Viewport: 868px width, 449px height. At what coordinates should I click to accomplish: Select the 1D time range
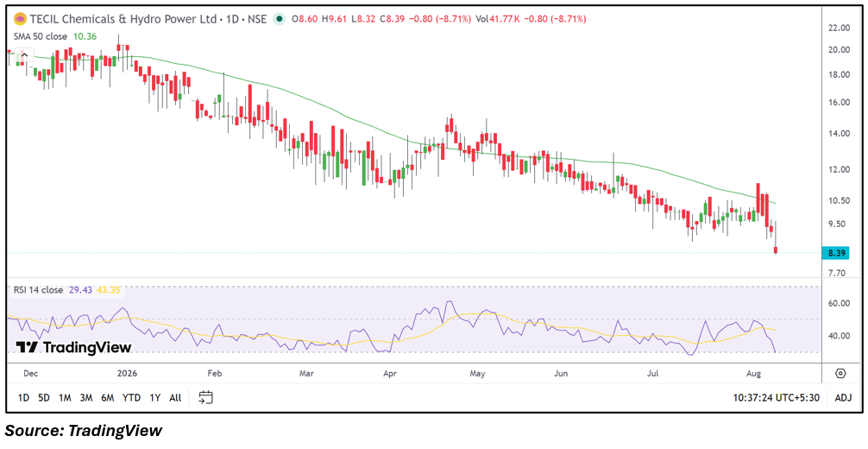(23, 397)
